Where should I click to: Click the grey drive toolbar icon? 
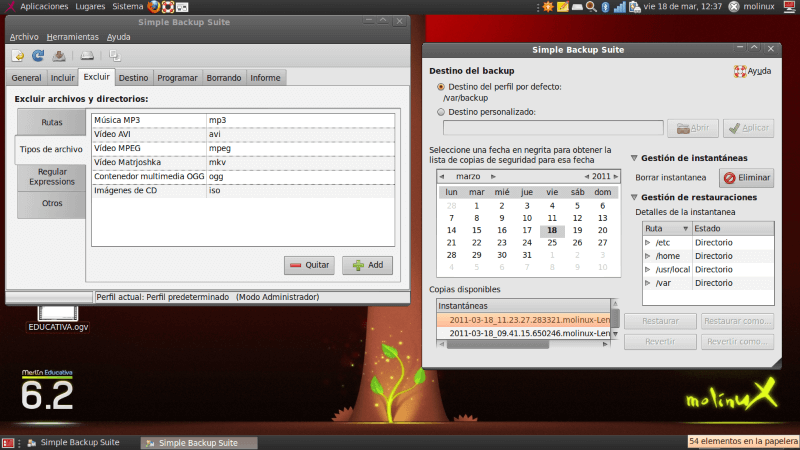(x=87, y=56)
